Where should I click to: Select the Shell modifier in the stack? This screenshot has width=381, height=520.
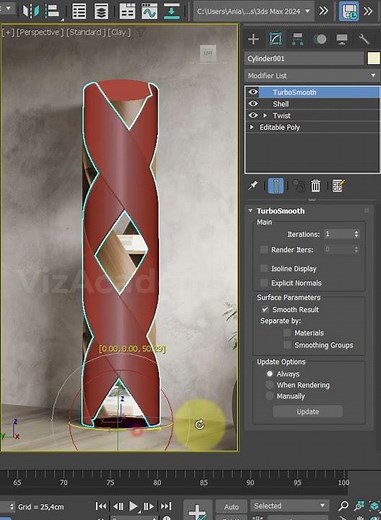[x=281, y=104]
